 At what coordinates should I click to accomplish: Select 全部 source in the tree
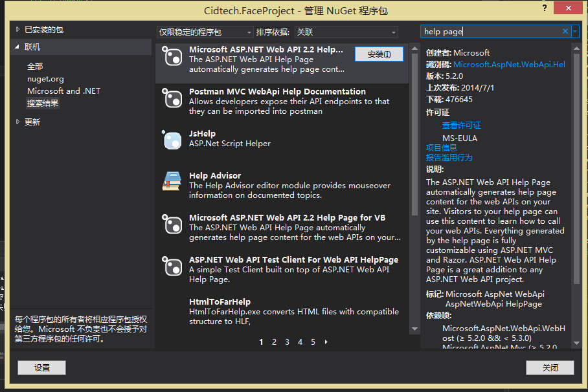point(35,67)
